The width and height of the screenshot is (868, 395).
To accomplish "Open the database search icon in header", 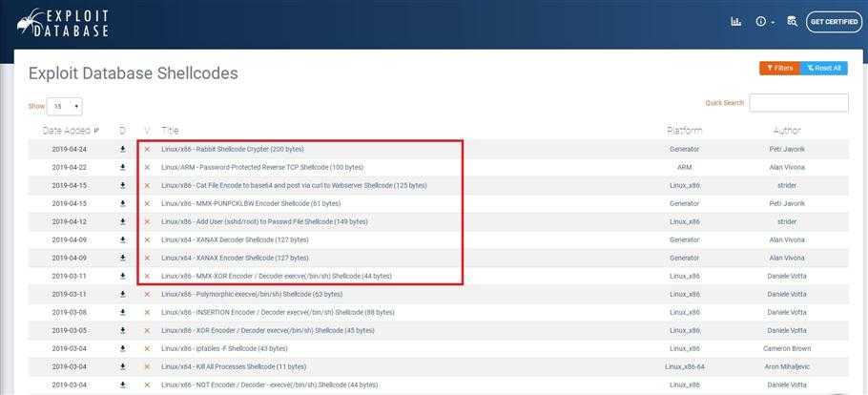I will click(792, 22).
